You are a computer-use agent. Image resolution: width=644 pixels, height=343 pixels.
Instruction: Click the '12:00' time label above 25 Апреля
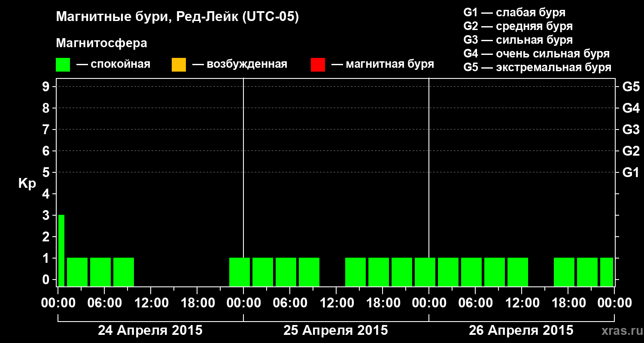click(336, 303)
